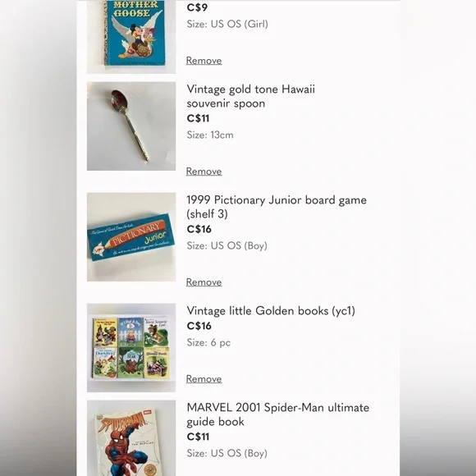Open the 1999 Pictionary Junior board game title
The image size is (476, 476).
277,207
